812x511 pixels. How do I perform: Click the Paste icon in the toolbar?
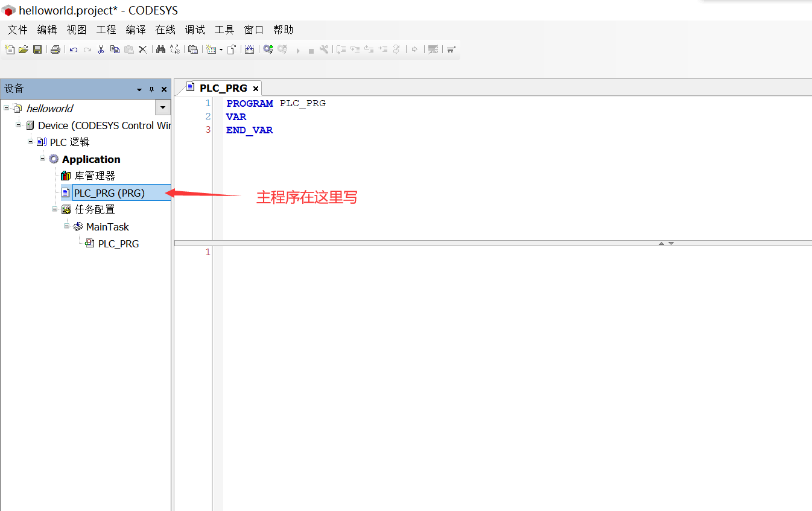[x=128, y=49]
